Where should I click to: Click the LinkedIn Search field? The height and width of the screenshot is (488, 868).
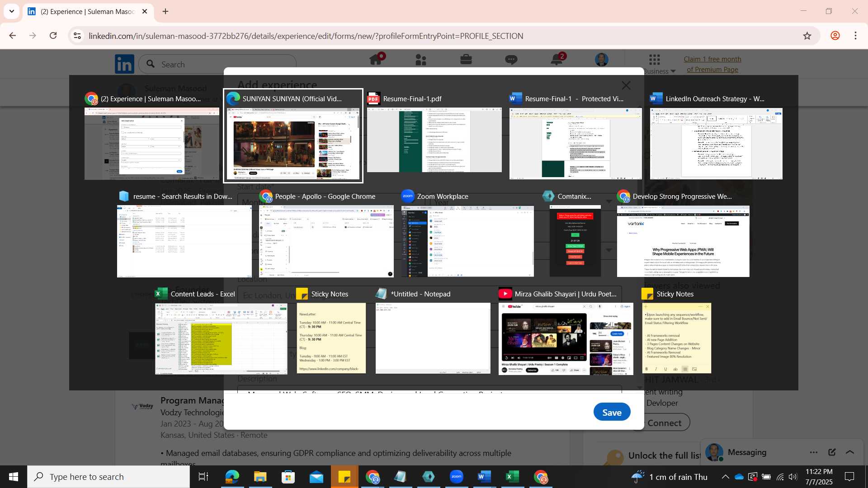217,64
